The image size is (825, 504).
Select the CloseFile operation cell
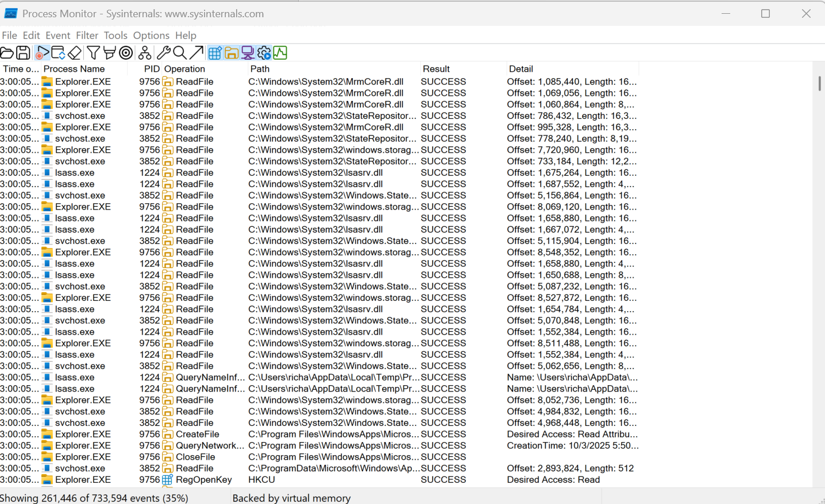point(195,458)
